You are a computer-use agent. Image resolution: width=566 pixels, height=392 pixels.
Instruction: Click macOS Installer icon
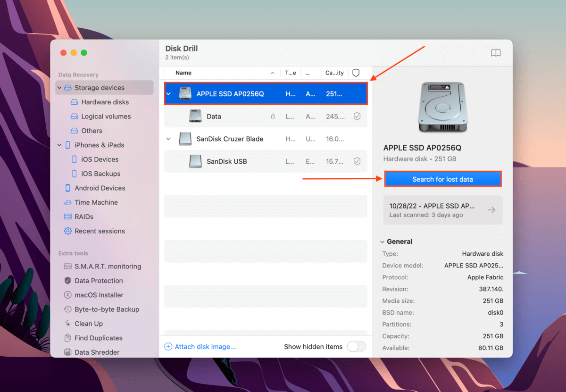click(68, 295)
